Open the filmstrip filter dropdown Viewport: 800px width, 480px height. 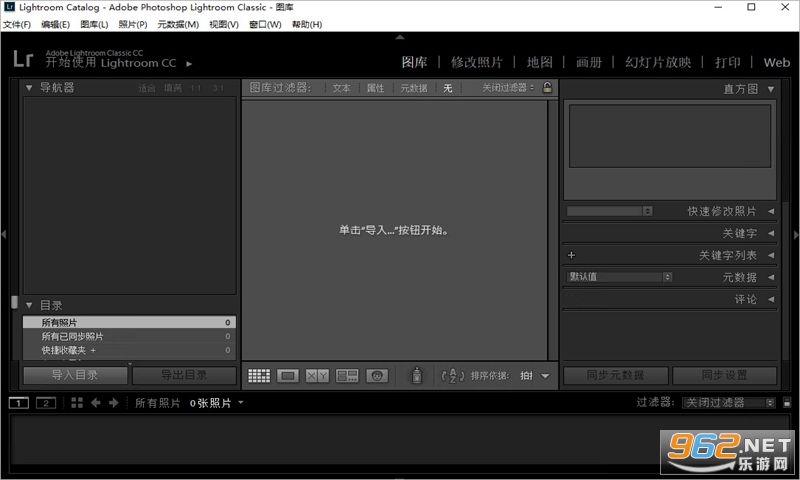point(729,403)
